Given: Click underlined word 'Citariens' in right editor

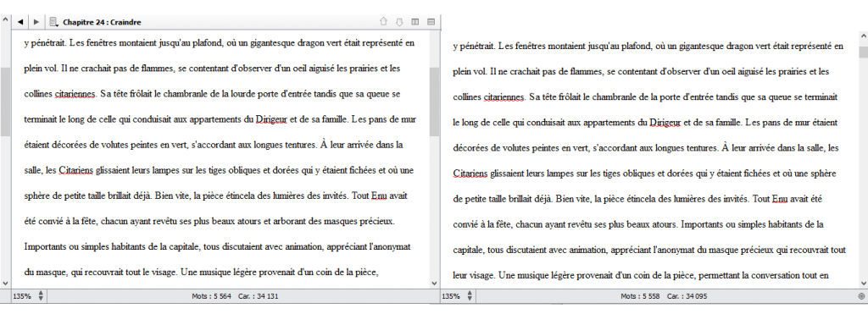Looking at the screenshot, I should pyautogui.click(x=470, y=174).
